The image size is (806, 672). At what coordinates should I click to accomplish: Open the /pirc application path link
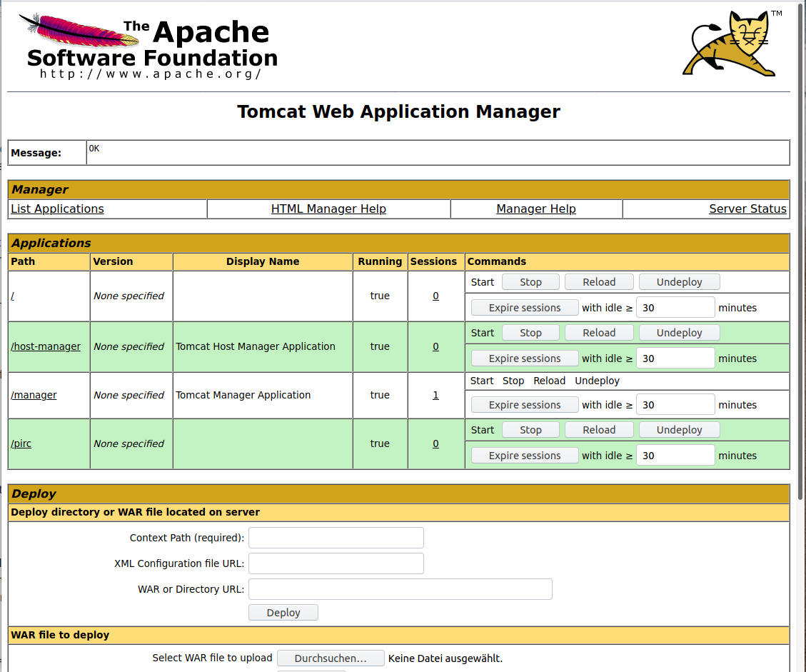(21, 443)
